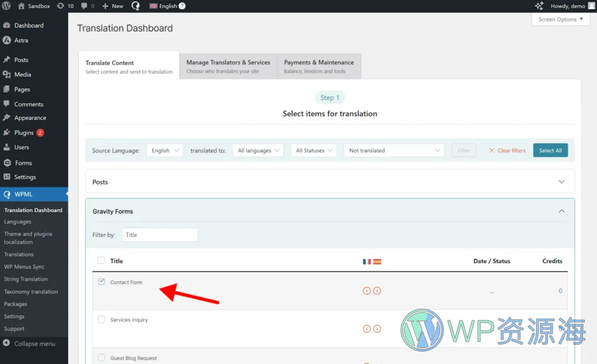The height and width of the screenshot is (364, 597).
Task: Click the Contact Form title text
Action: (126, 282)
